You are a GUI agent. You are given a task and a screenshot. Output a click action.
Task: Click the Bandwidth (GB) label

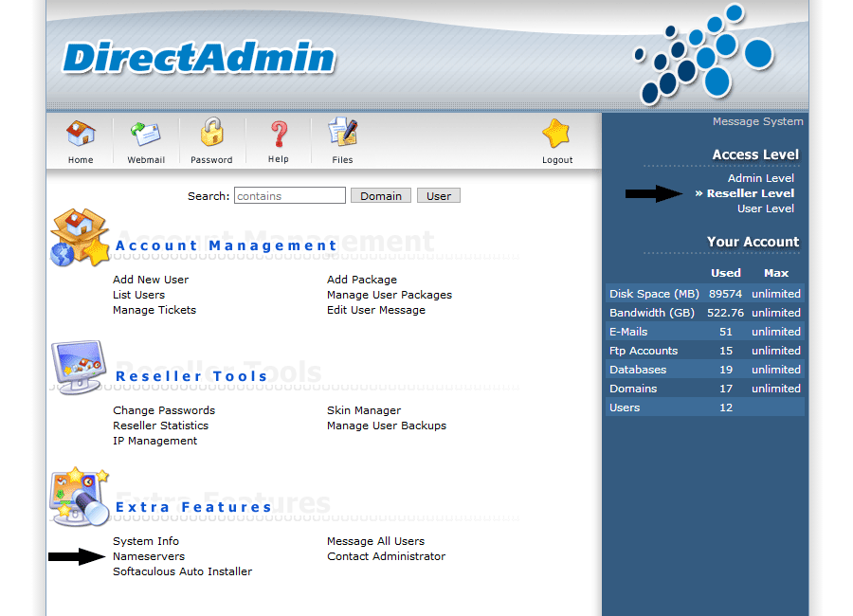652,313
